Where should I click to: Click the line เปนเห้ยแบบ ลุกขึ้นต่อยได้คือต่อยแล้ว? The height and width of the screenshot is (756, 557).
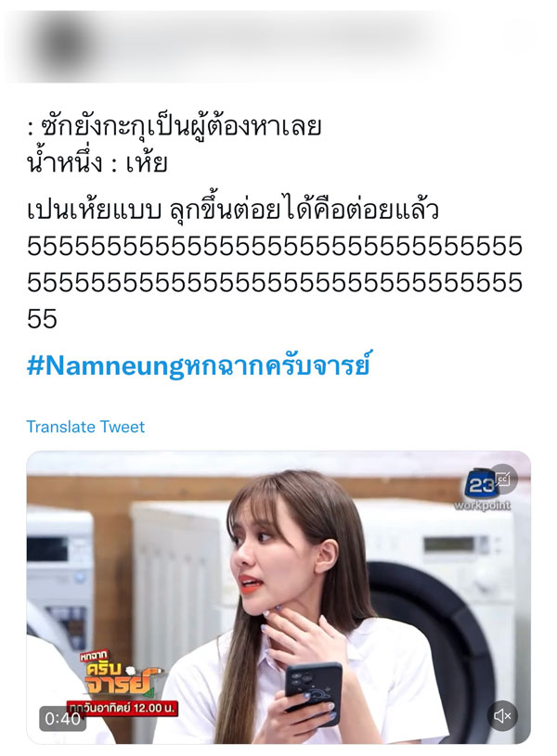click(233, 211)
